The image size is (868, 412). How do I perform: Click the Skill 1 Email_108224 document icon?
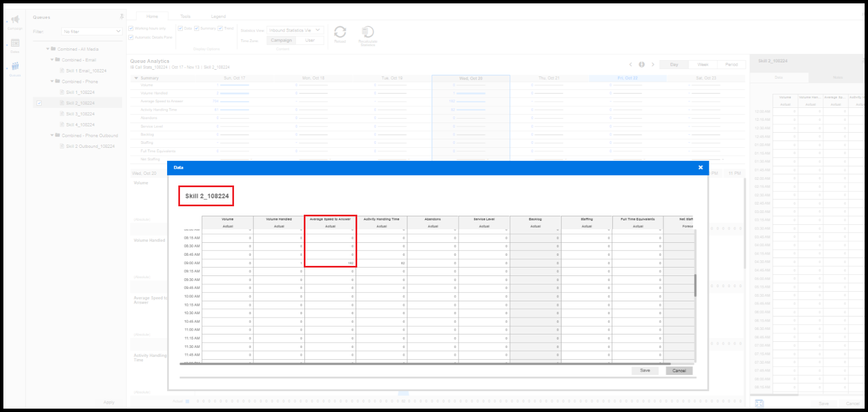pos(62,71)
